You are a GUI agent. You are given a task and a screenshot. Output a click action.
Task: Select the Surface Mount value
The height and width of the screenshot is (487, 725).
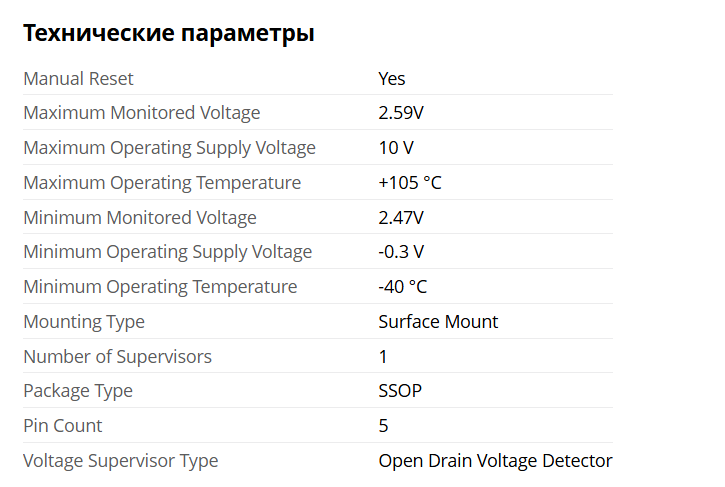click(x=438, y=322)
